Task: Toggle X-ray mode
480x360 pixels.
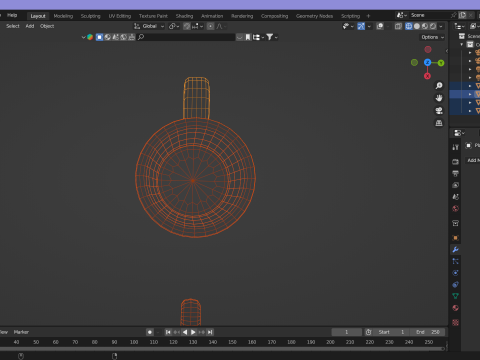Action: pyautogui.click(x=398, y=26)
